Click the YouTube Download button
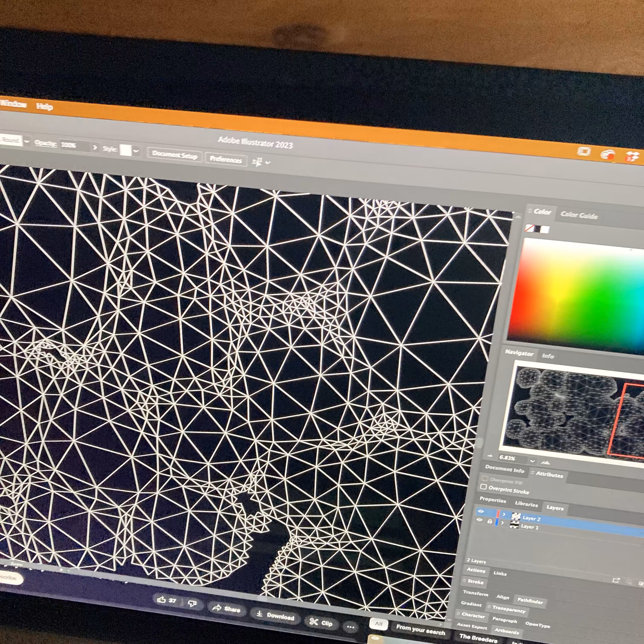 pyautogui.click(x=275, y=616)
